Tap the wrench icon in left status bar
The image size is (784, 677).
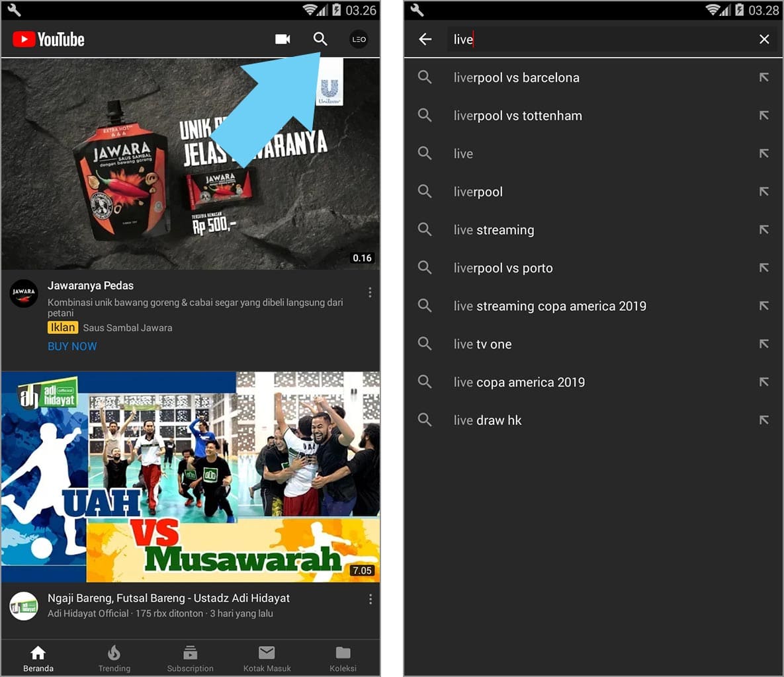(14, 10)
